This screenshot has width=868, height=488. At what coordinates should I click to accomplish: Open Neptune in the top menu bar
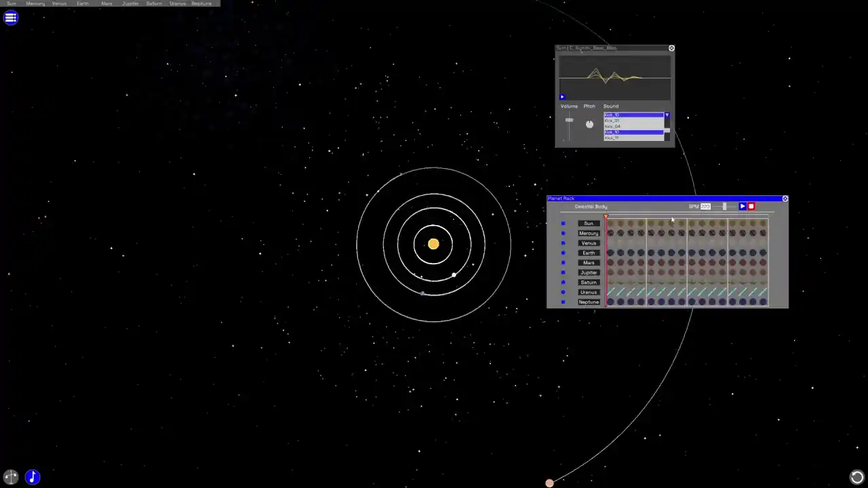point(201,3)
